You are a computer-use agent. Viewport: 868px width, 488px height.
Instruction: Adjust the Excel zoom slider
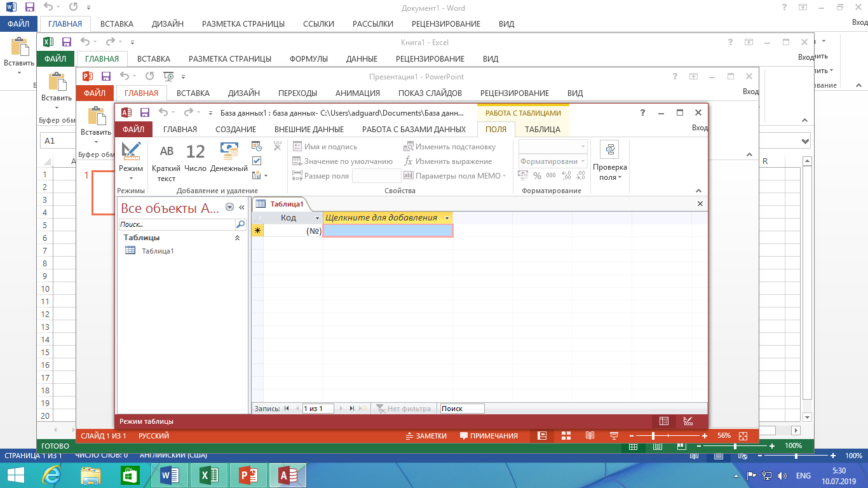(735, 446)
